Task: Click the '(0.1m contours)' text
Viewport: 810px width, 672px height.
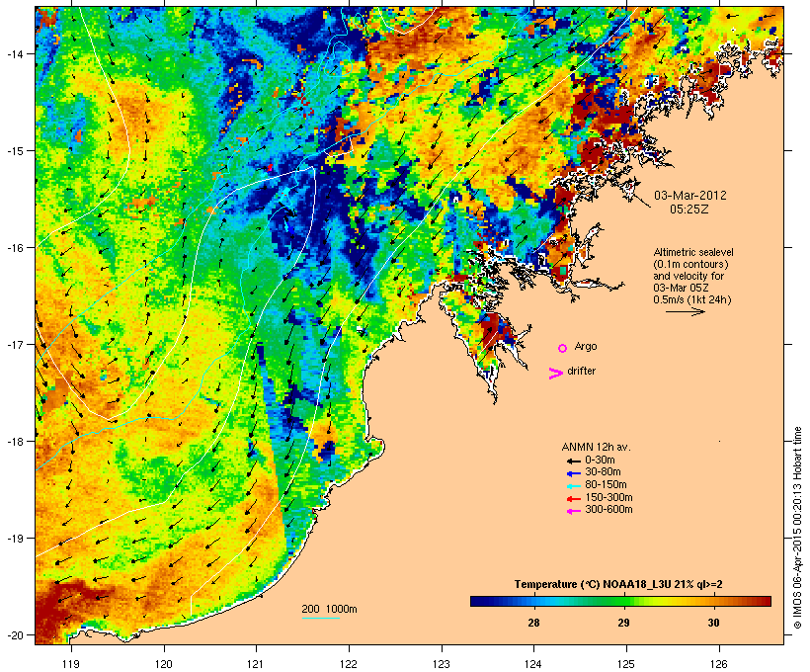Action: click(x=690, y=264)
